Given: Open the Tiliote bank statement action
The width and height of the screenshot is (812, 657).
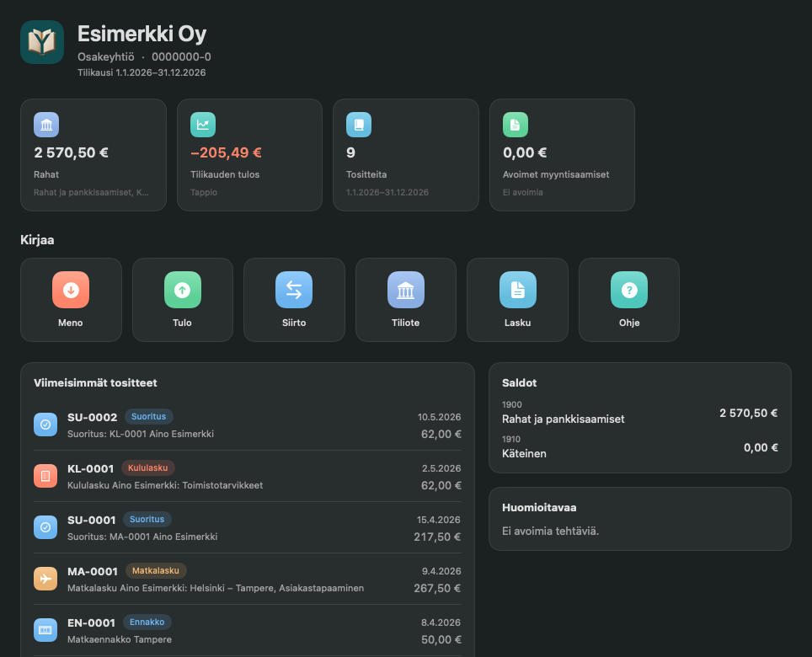Looking at the screenshot, I should coord(406,300).
